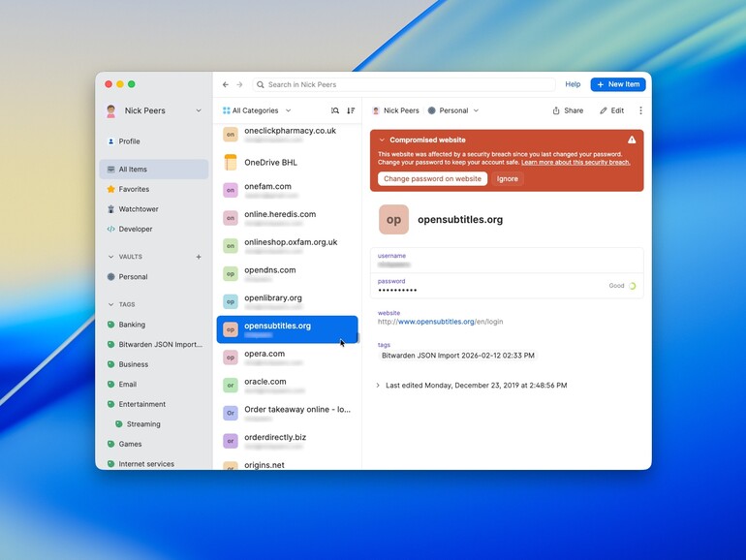746x560 pixels.
Task: Open Learn more about this security breach
Action: coord(575,162)
